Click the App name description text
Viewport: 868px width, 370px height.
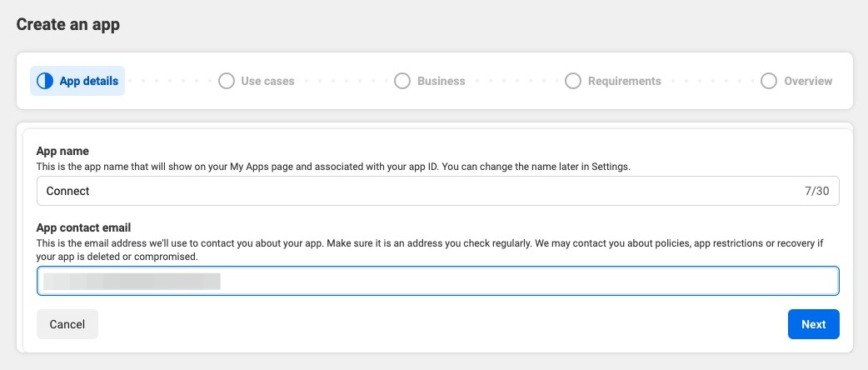[x=333, y=166]
